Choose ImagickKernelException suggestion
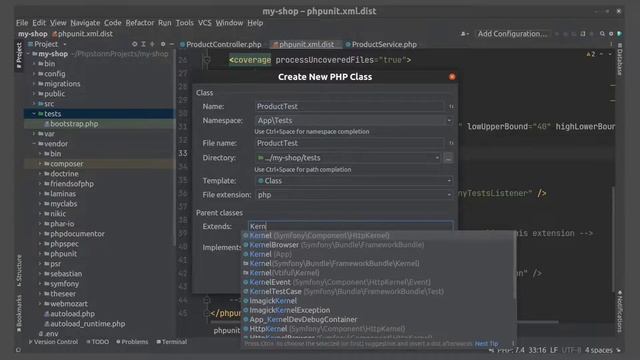 click(378, 311)
